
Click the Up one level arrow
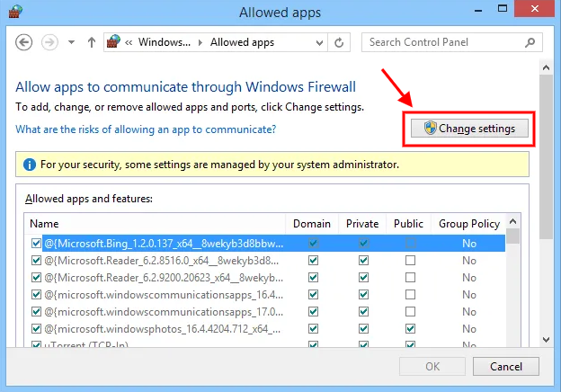[x=91, y=42]
